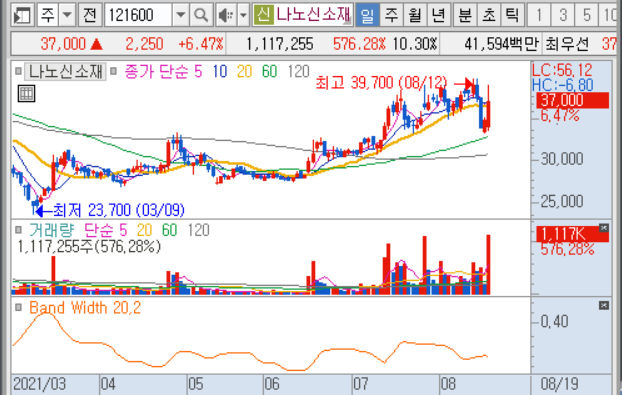
Task: Click the HC:-6,80 label
Action: tap(563, 85)
